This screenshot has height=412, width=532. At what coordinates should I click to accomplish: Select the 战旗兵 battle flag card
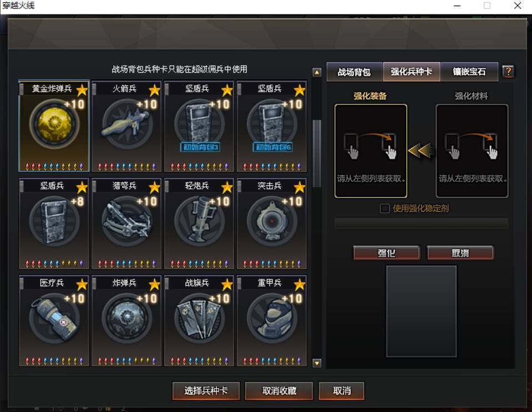199,321
